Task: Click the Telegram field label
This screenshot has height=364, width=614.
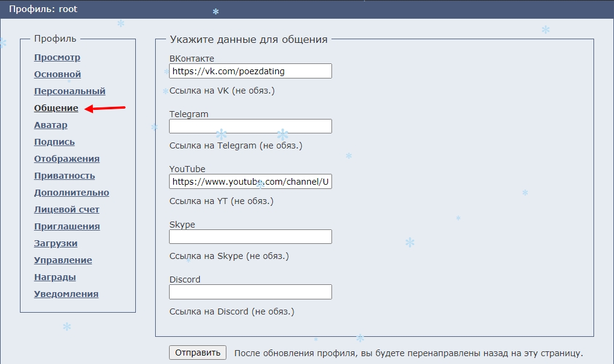Action: (x=189, y=114)
